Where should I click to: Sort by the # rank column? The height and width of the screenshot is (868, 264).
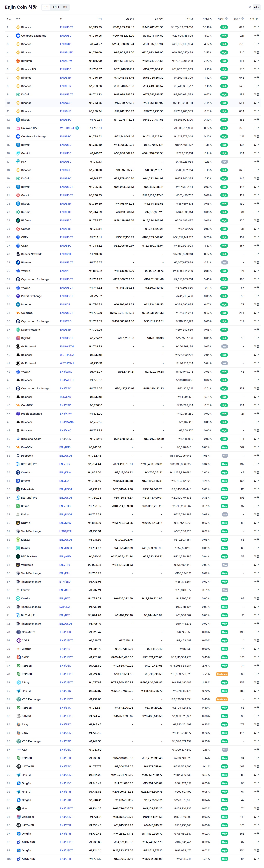click(x=8, y=19)
